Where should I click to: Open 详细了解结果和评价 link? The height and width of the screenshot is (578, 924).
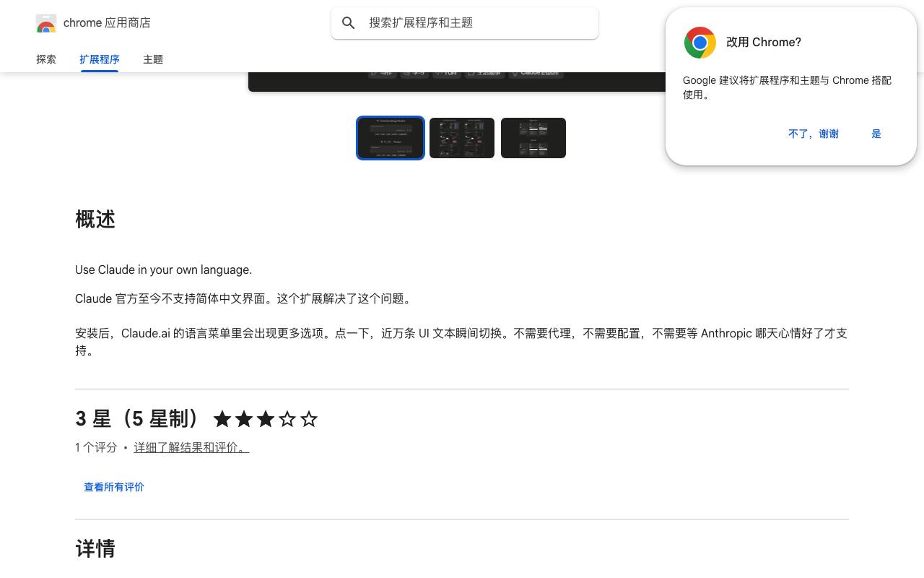pos(191,448)
